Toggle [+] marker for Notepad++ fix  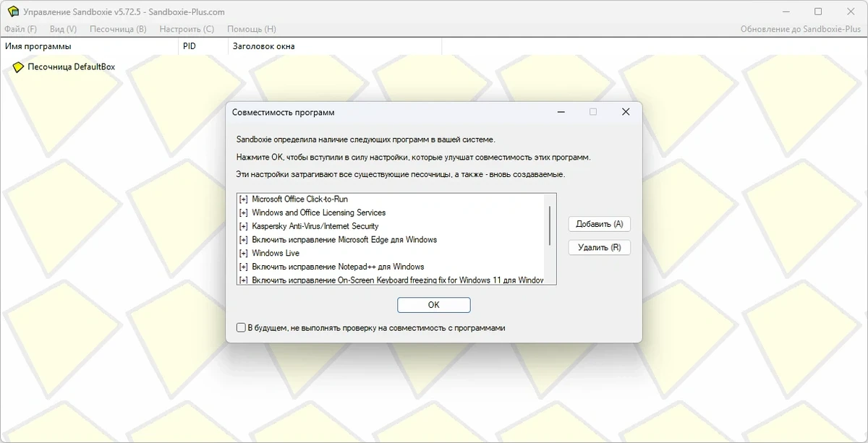[x=243, y=267]
